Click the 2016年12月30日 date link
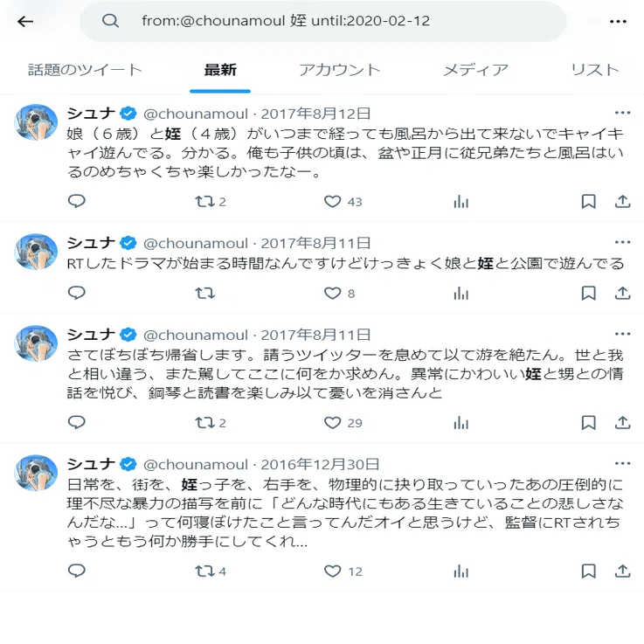The image size is (644, 644). (x=320, y=465)
